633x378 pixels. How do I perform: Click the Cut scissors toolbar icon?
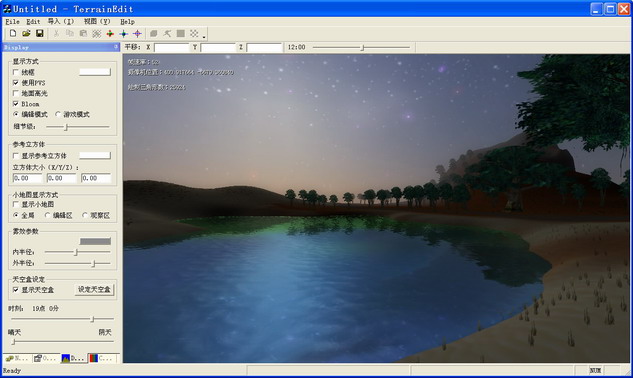click(x=57, y=34)
